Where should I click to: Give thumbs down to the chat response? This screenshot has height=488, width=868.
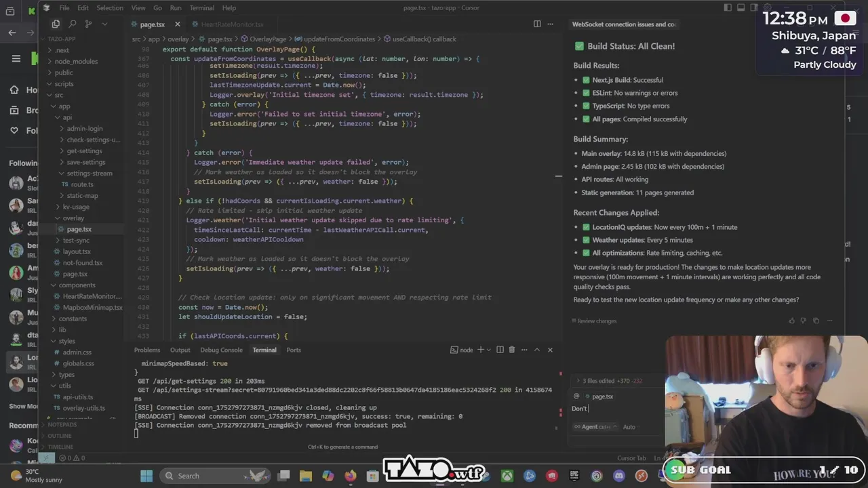click(804, 321)
